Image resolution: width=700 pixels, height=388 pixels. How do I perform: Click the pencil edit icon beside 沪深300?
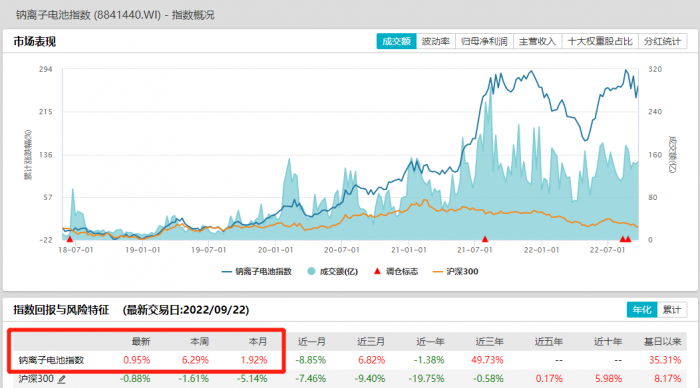(62, 379)
